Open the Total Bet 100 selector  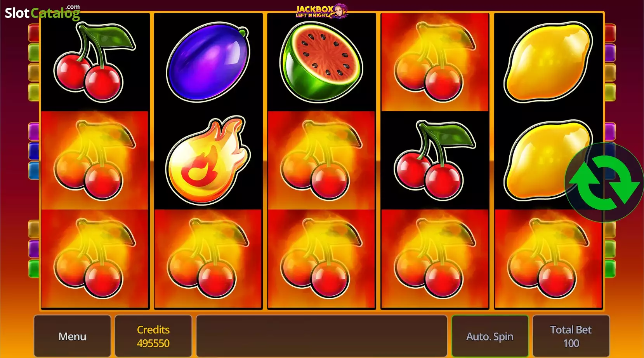point(571,336)
